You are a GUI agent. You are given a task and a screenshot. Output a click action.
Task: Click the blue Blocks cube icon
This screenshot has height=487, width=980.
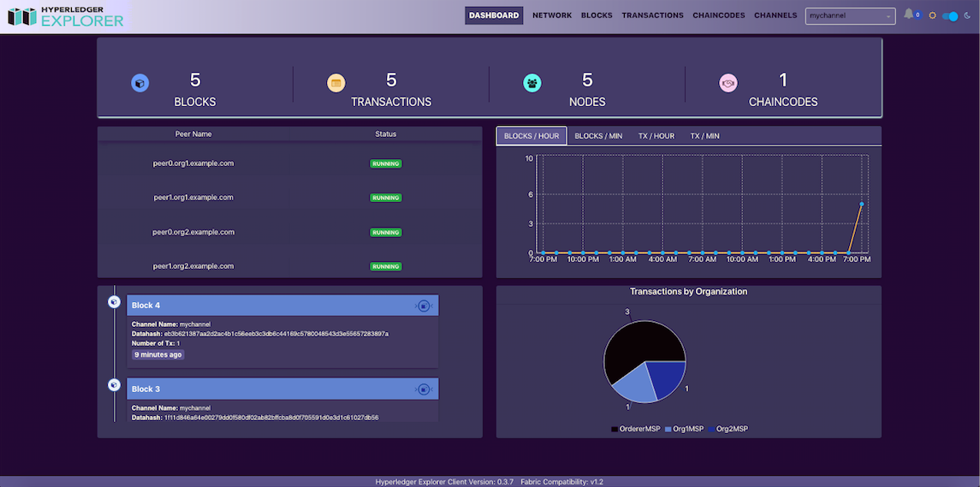coord(140,82)
